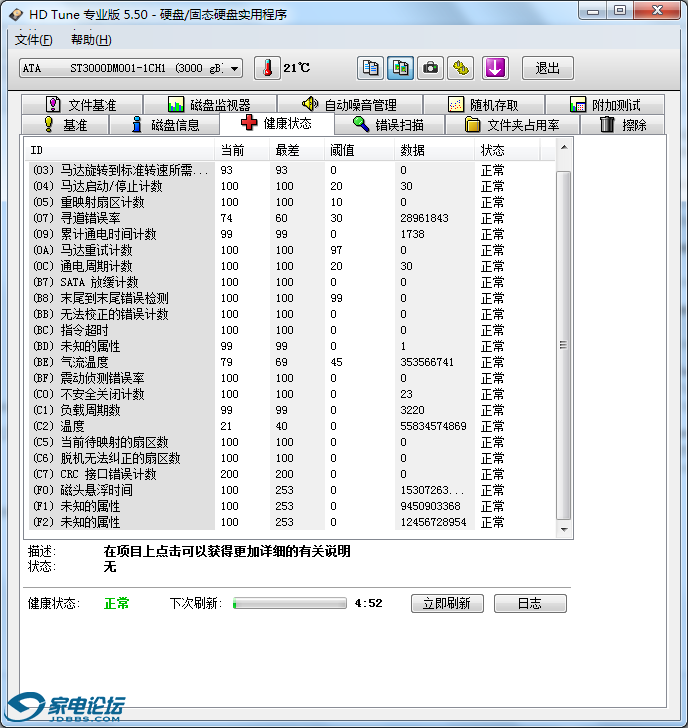Click the thermometer temperature icon

click(x=267, y=68)
